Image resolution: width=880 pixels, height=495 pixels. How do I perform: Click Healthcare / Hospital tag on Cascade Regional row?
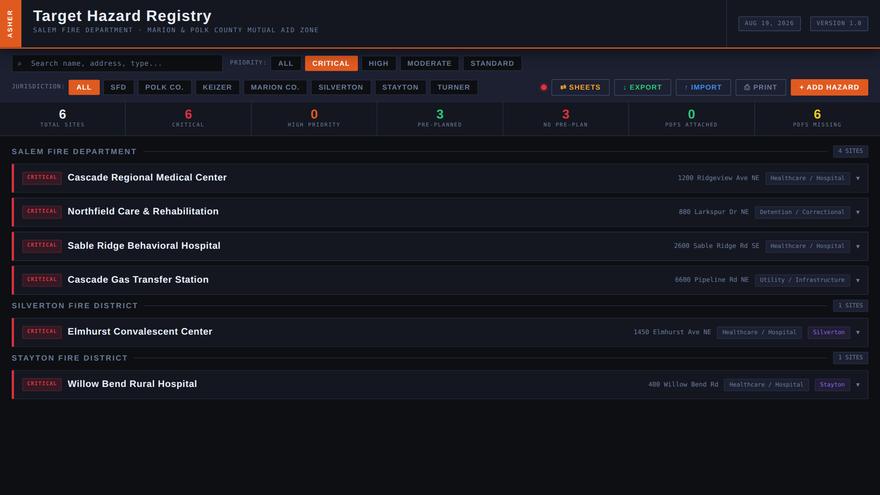point(807,178)
